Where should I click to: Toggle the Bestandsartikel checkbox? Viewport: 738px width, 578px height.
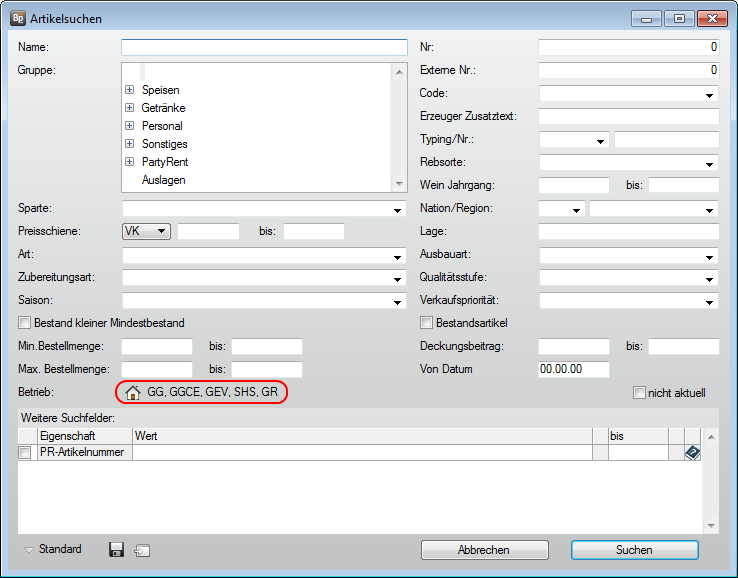coord(427,323)
